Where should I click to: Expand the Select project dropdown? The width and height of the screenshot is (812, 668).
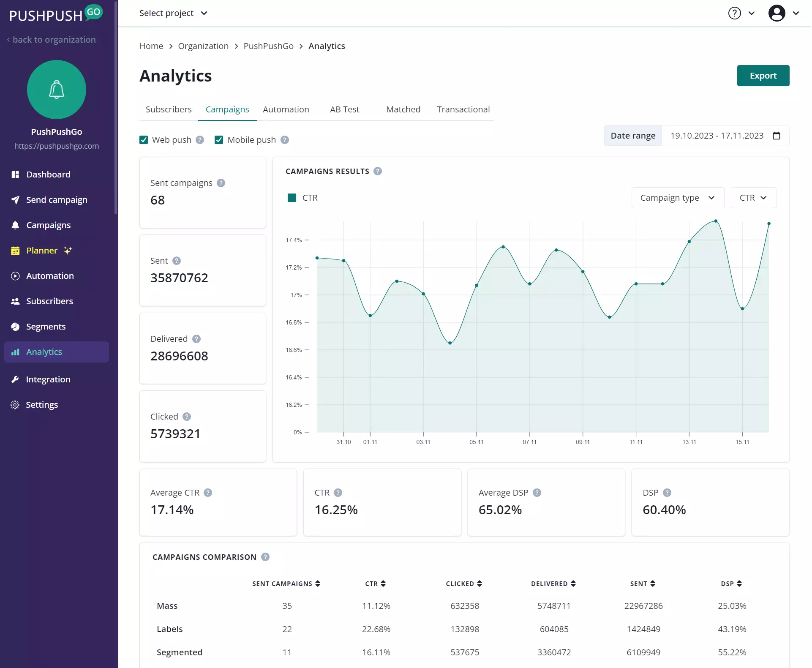[x=173, y=13]
